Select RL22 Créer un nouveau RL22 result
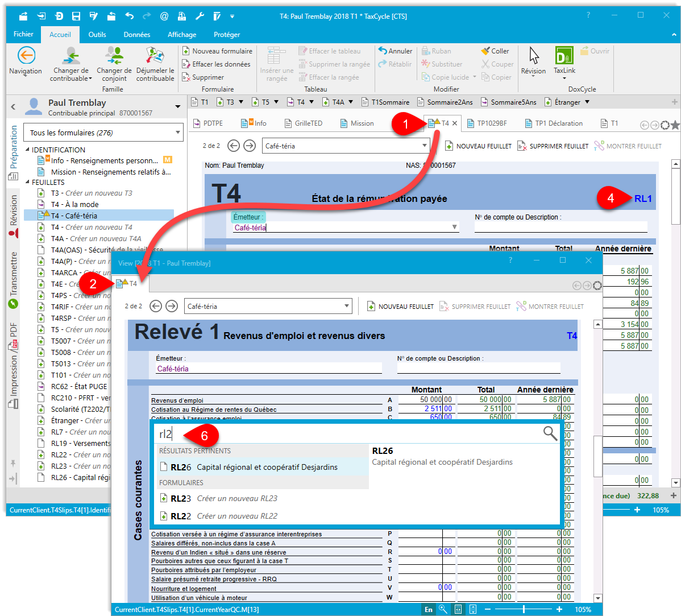 click(x=262, y=516)
